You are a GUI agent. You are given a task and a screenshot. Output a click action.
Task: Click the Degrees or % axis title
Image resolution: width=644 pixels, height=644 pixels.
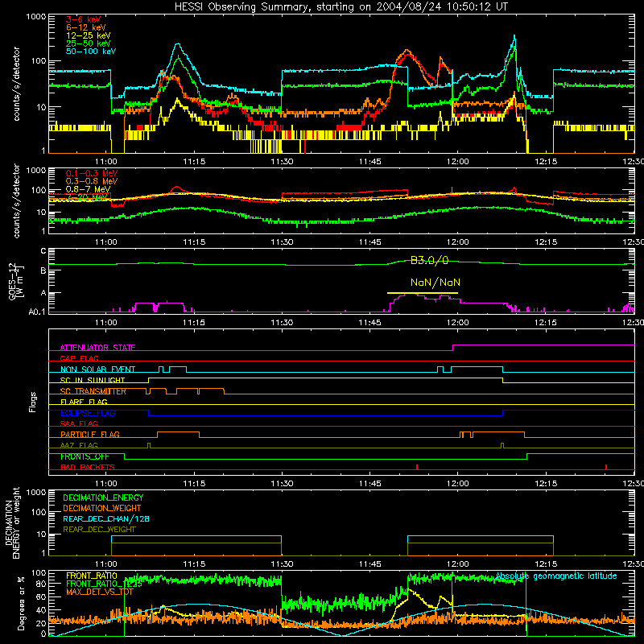[21, 603]
